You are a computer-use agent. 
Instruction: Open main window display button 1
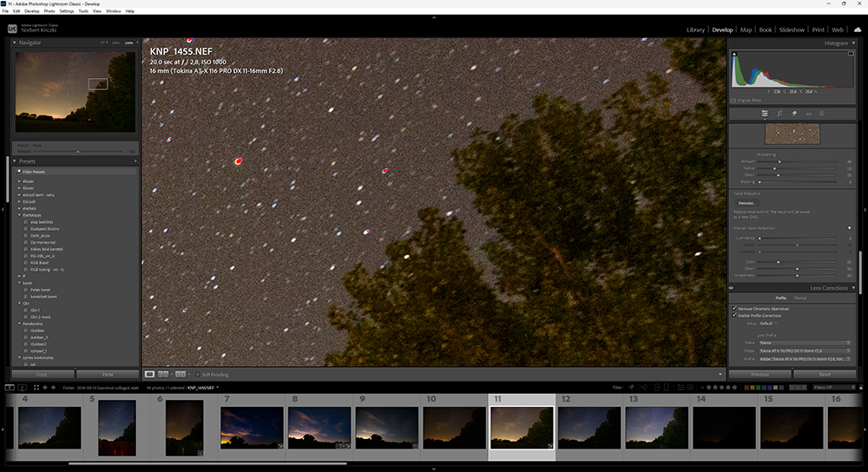[10, 387]
